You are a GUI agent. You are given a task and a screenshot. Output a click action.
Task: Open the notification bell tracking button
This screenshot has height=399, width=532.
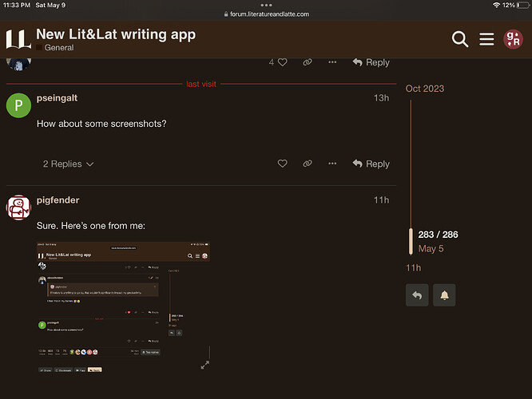point(444,295)
